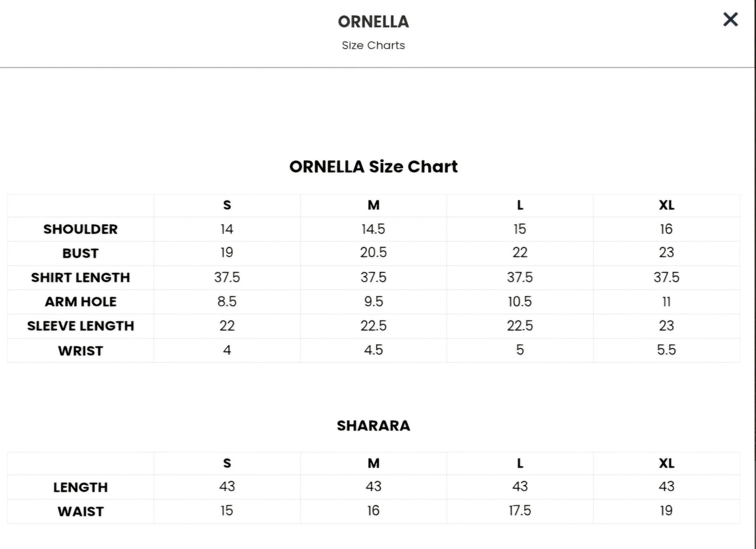Click the XL column header in Ornella table
This screenshot has height=549, width=756.
click(666, 205)
